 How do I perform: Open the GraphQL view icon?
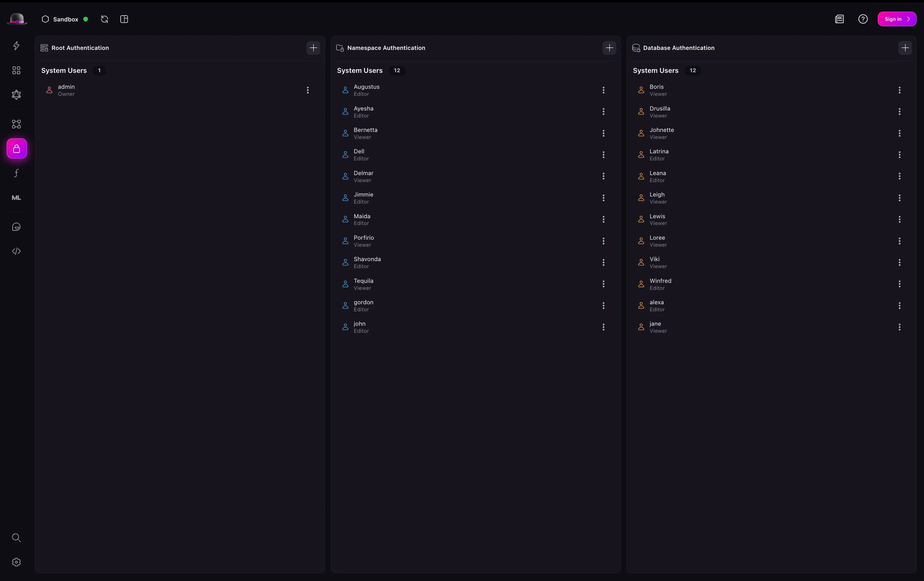pyautogui.click(x=16, y=95)
